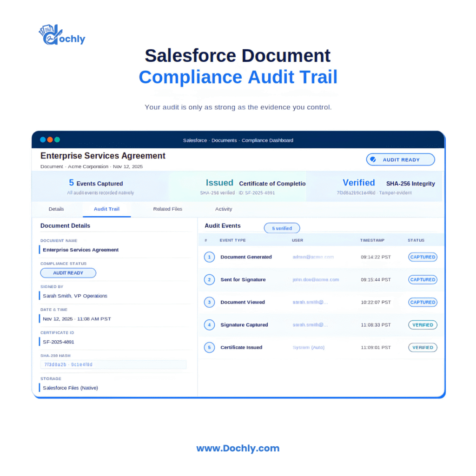The width and height of the screenshot is (476, 476).
Task: Select event number 4 circle icon
Action: [209, 325]
